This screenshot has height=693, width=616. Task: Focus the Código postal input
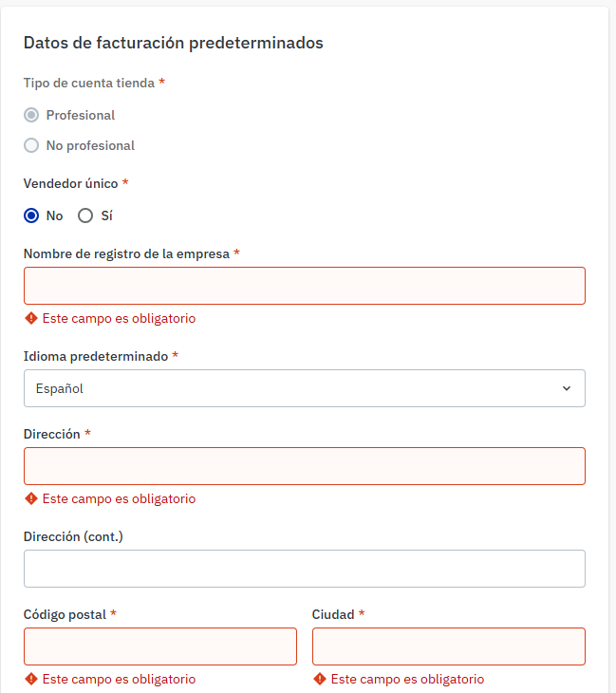point(160,646)
